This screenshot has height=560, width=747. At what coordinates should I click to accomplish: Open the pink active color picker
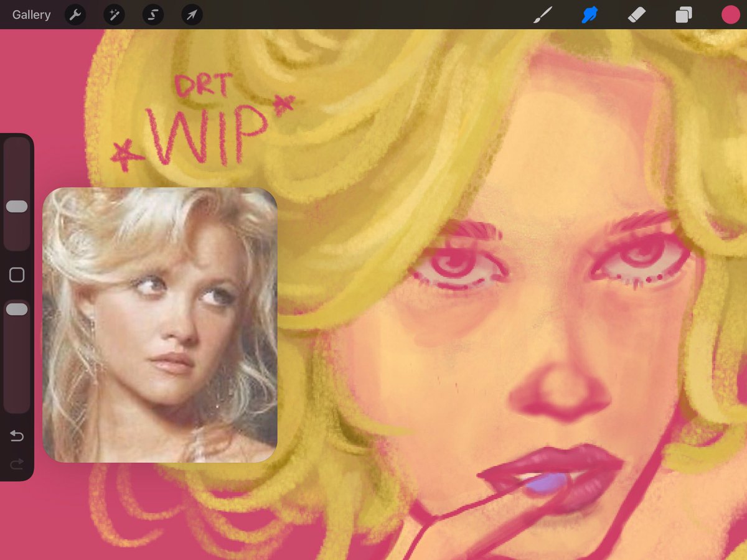click(x=730, y=15)
